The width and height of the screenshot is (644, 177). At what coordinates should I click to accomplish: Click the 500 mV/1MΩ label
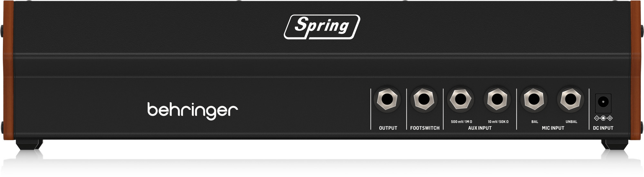(x=461, y=122)
